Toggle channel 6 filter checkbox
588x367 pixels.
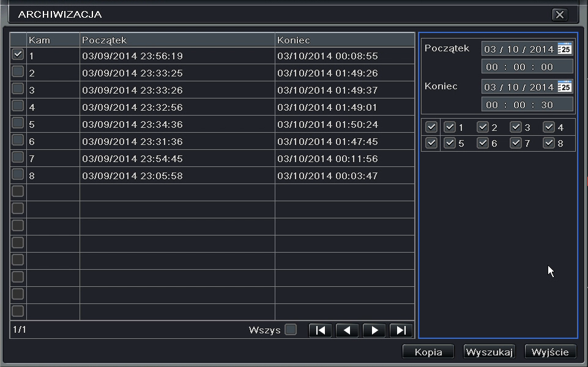coord(482,143)
